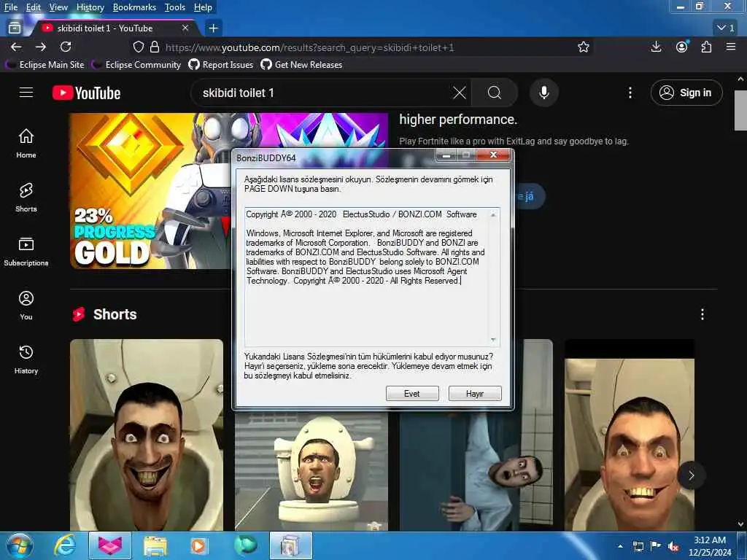Image resolution: width=747 pixels, height=560 pixels.
Task: Click the next arrow on the Shorts shelf
Action: 692,475
